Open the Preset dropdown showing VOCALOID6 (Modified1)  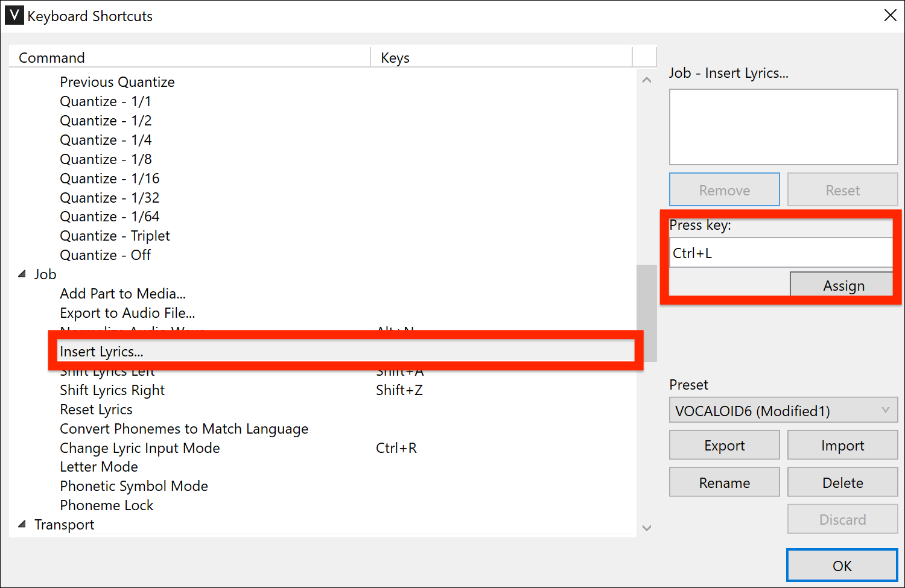click(x=783, y=410)
